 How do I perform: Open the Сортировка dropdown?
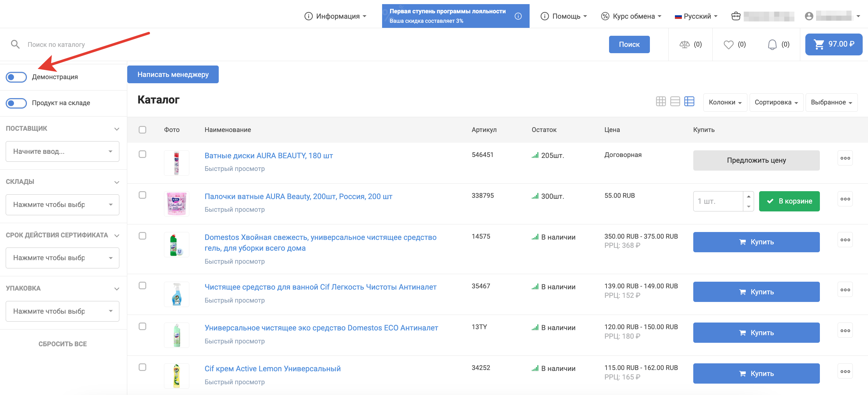point(776,103)
